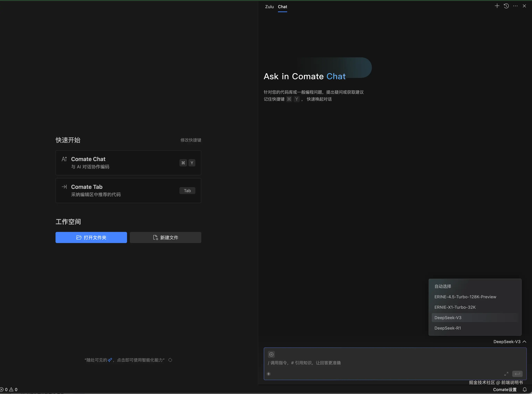Click circled plus add-context icon in input box
This screenshot has height=394, width=532.
point(271,354)
